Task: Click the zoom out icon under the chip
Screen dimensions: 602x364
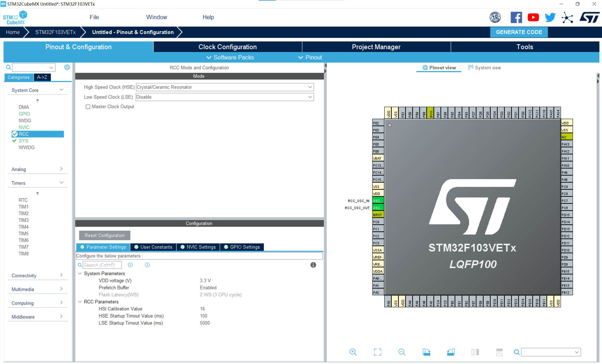Action: [402, 352]
